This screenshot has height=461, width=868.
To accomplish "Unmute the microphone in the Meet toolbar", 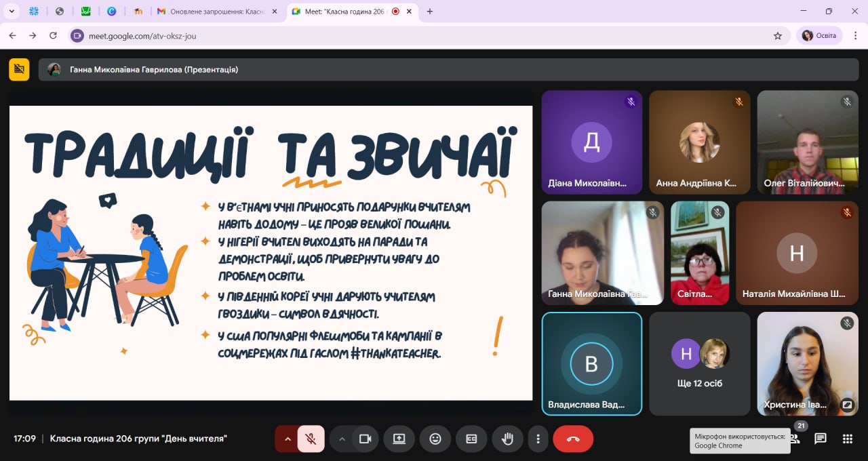I will click(x=311, y=439).
